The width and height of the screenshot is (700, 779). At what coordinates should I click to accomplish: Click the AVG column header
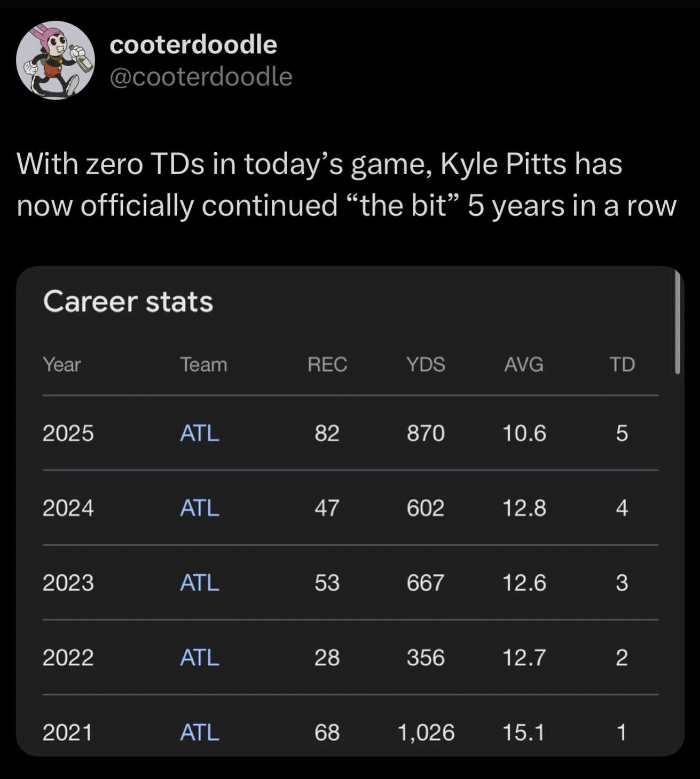click(x=524, y=364)
